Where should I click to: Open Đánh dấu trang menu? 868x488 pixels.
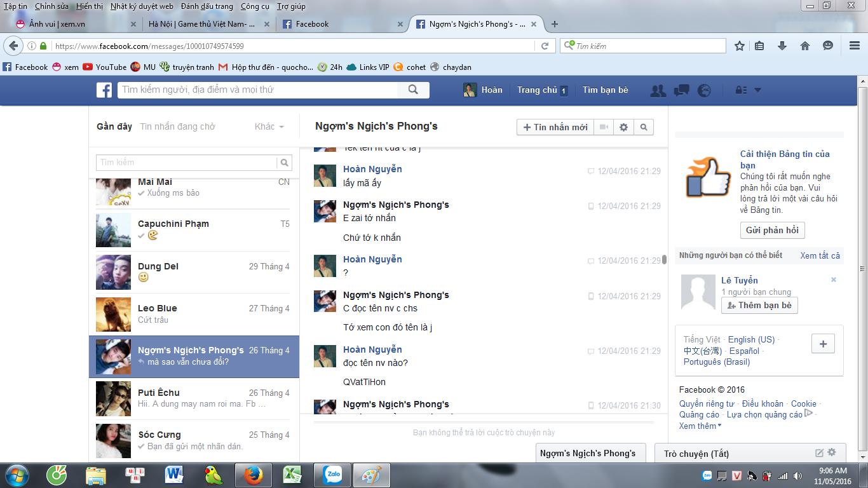(x=207, y=6)
